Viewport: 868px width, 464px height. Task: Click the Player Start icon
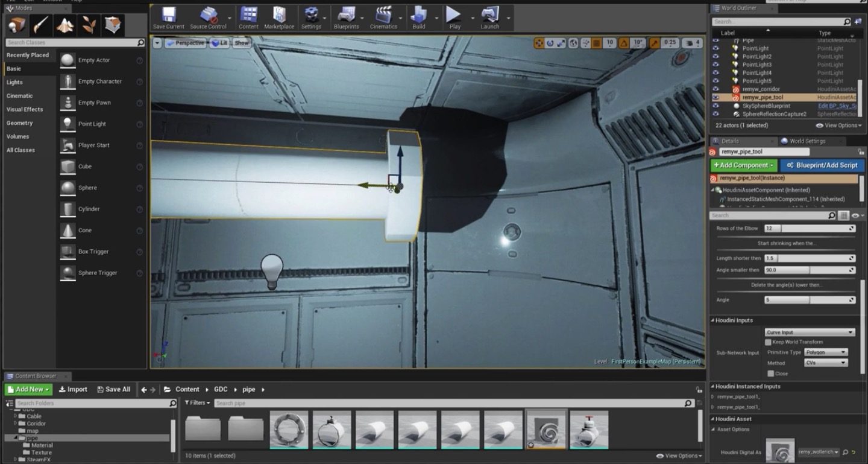[x=68, y=145]
